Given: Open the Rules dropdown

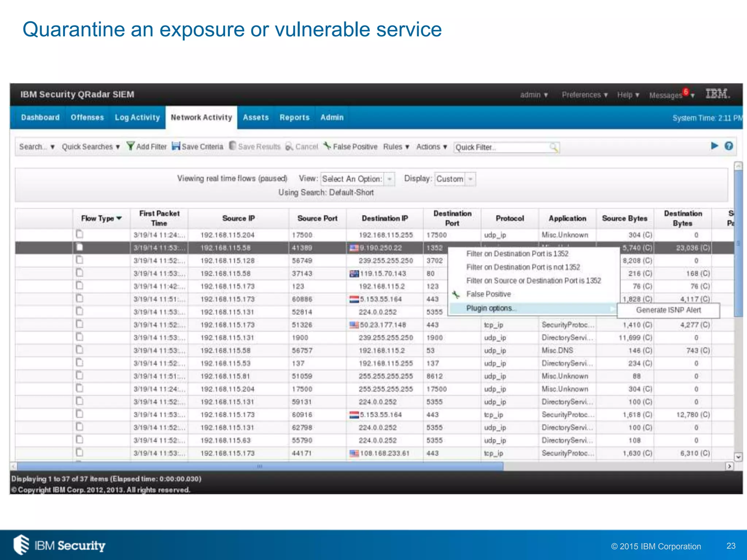Looking at the screenshot, I should pos(396,147).
